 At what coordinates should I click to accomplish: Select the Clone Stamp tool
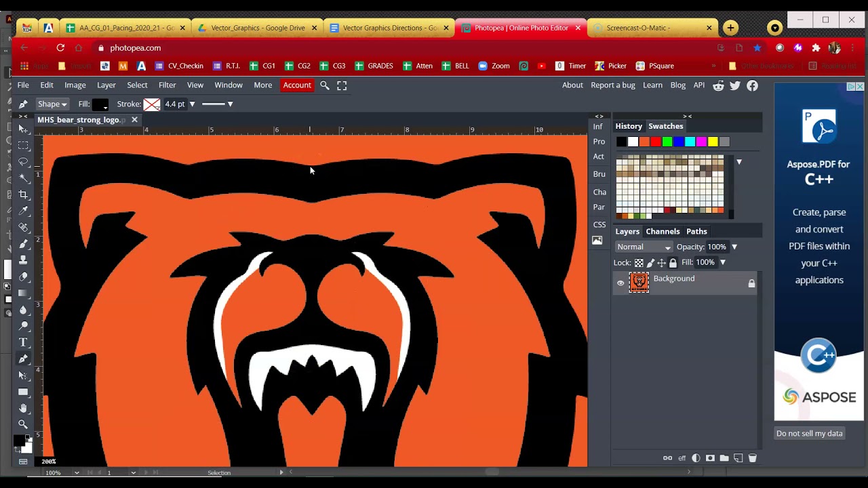(x=23, y=260)
